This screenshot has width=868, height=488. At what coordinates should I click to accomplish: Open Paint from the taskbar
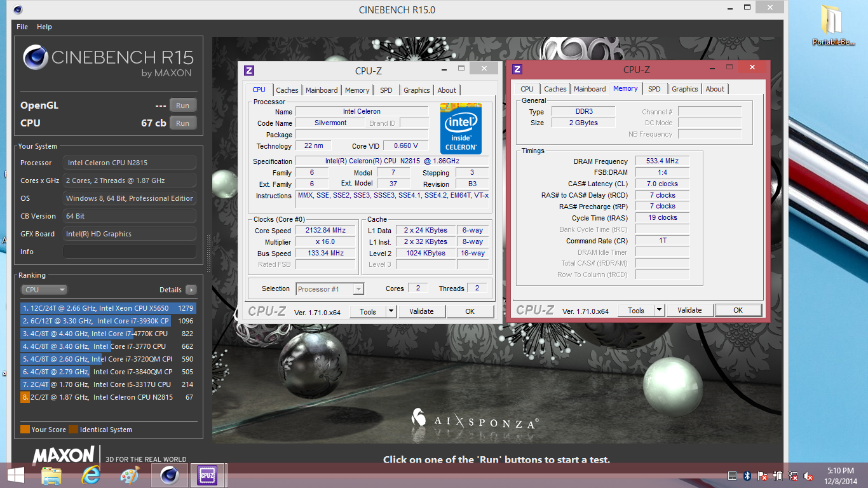129,475
